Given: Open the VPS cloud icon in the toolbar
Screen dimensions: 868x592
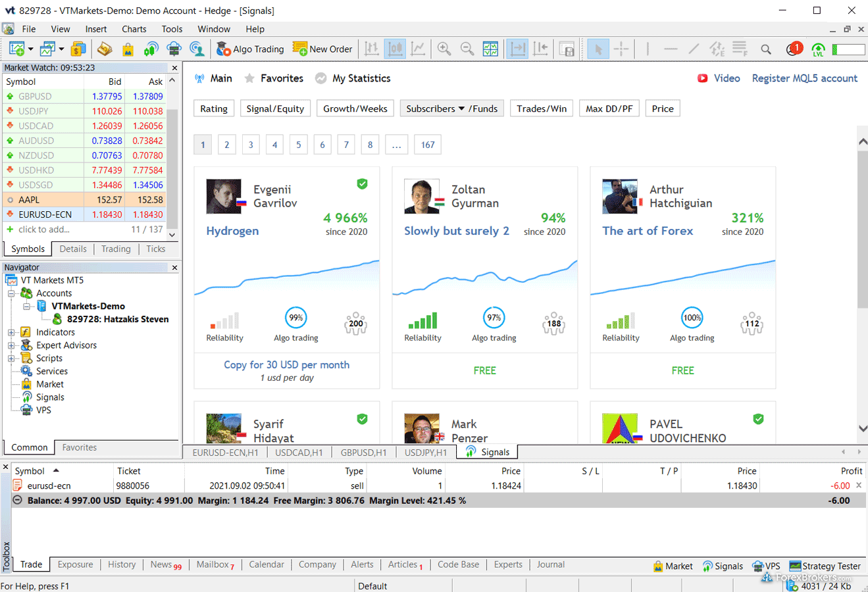Looking at the screenshot, I should click(174, 49).
